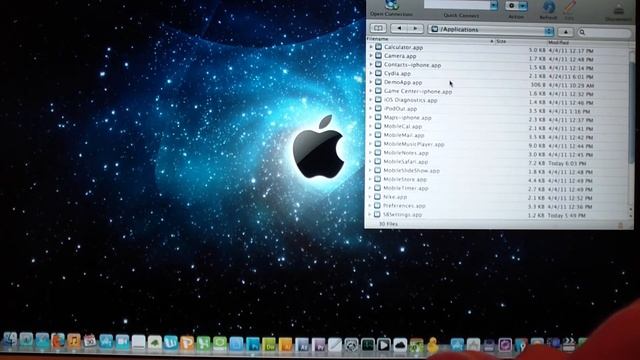Viewport: 640px width, 360px height.
Task: Open the Action gear dropdown menu
Action: coord(516,6)
